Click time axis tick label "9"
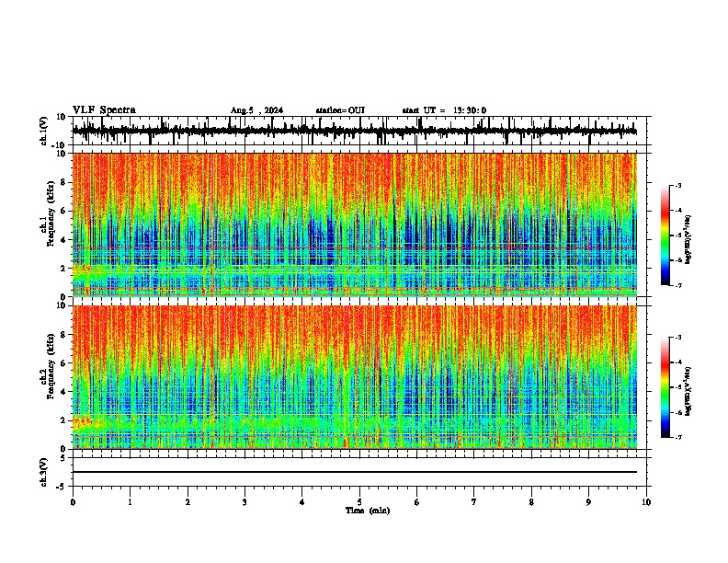 pyautogui.click(x=588, y=502)
